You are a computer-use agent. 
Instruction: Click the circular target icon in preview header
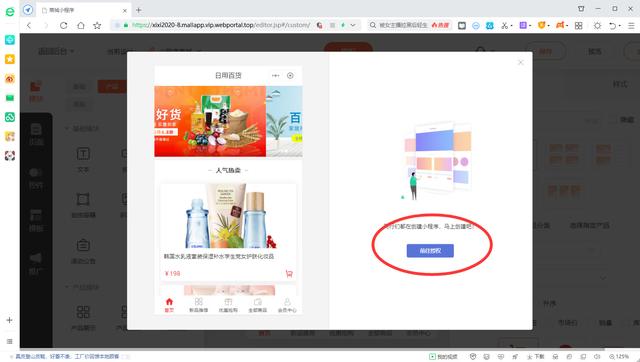coord(290,76)
